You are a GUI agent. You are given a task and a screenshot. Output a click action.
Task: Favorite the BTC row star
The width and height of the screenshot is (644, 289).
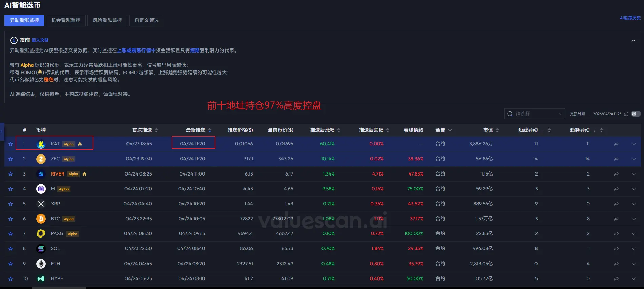click(11, 219)
